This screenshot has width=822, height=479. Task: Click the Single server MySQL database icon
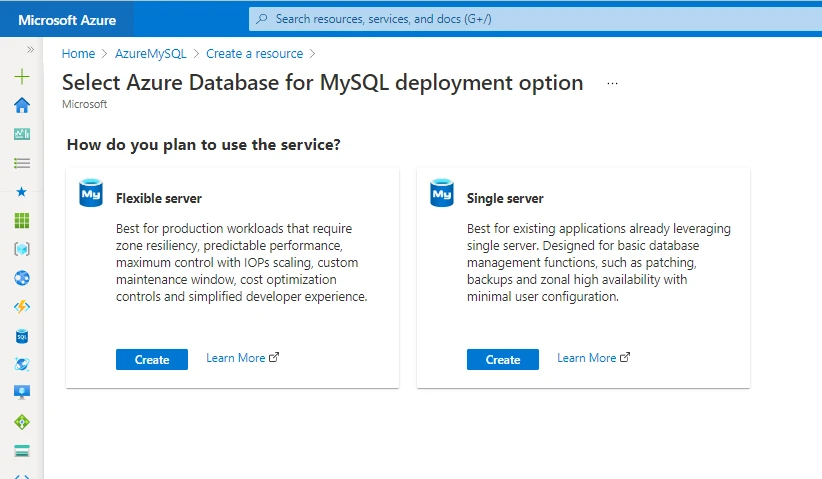click(x=442, y=193)
